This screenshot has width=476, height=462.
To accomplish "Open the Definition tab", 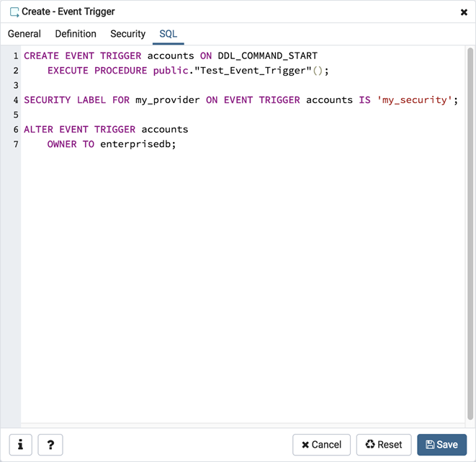I will coord(76,34).
